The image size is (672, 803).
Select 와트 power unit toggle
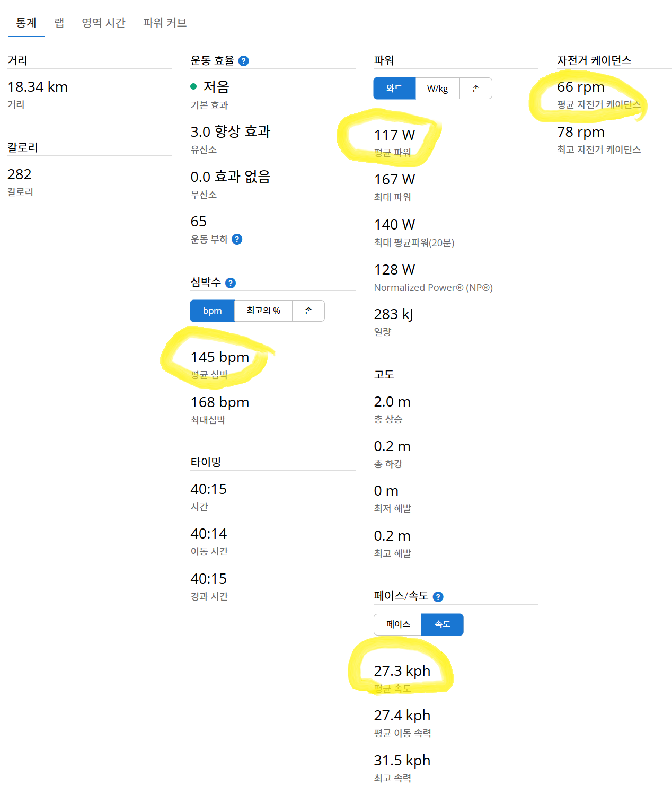(394, 89)
